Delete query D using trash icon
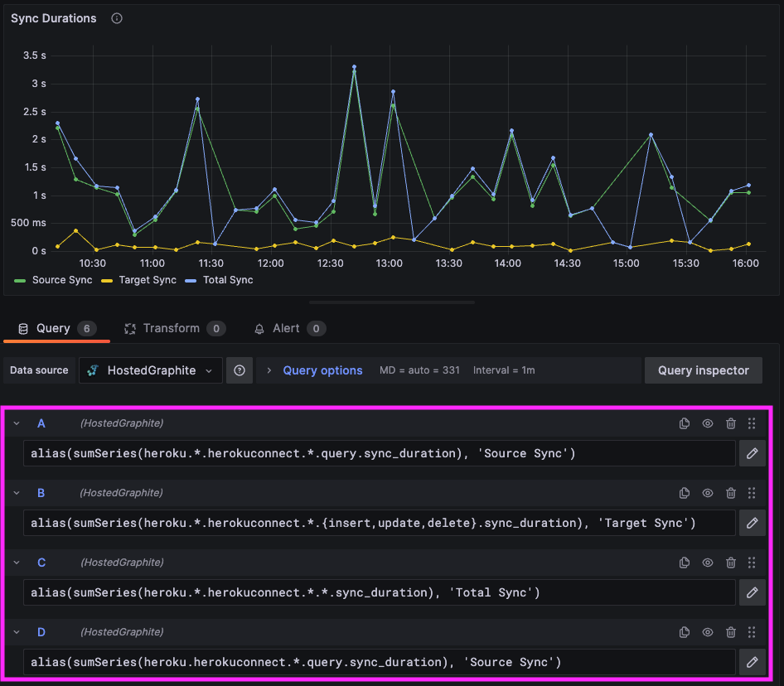The height and width of the screenshot is (686, 784). (x=730, y=632)
